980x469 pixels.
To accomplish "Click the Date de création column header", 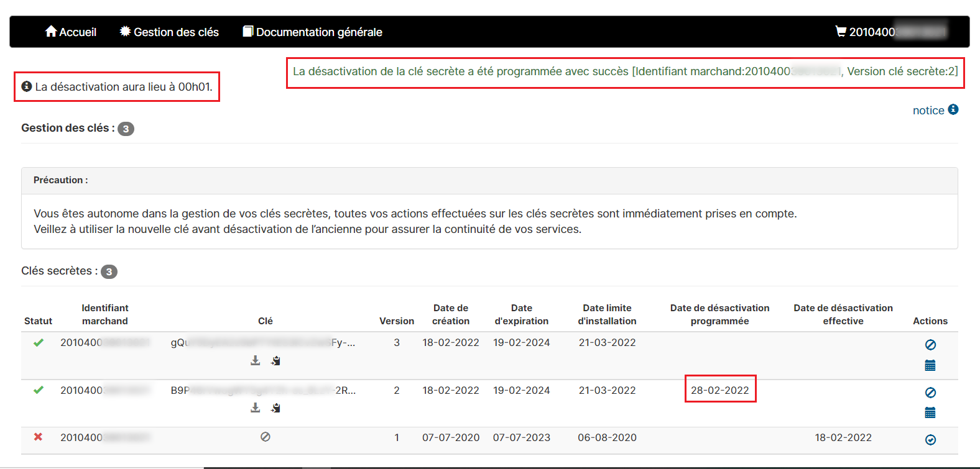I will coord(451,314).
